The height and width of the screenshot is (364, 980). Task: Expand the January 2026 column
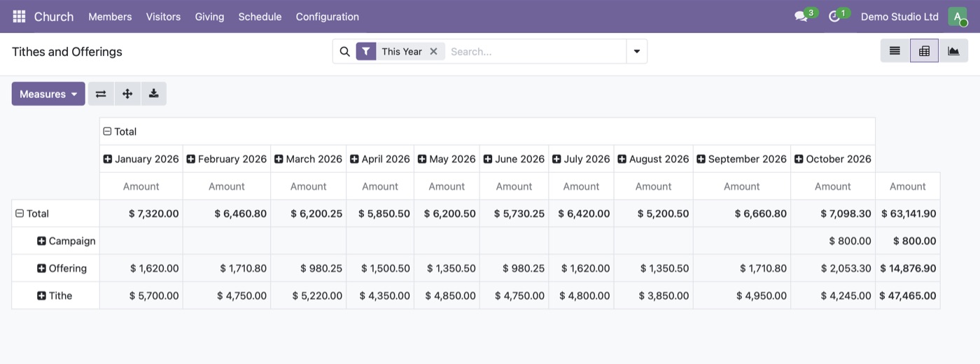[141, 159]
